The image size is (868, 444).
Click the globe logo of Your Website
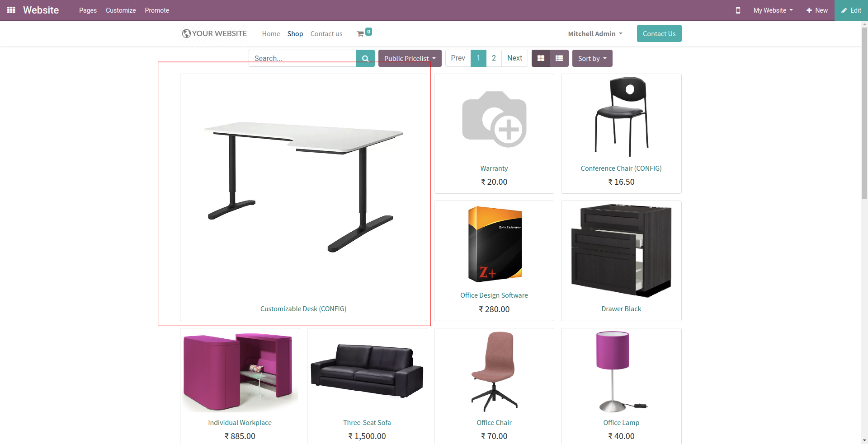[186, 33]
